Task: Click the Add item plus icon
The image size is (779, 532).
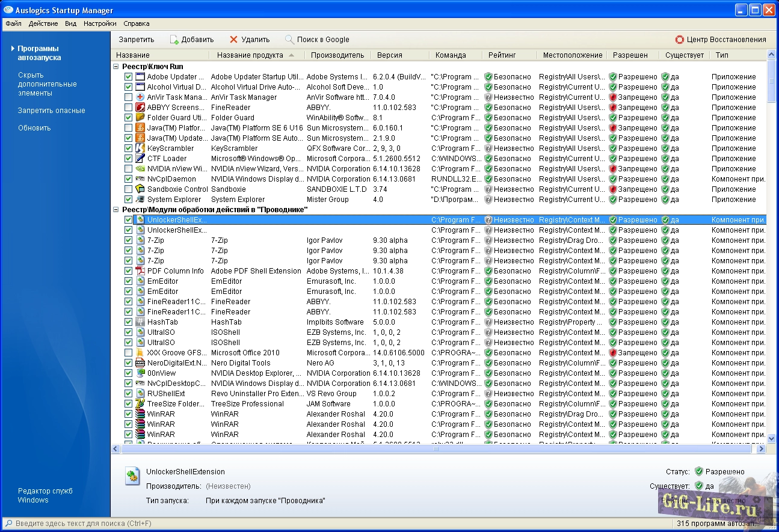Action: tap(174, 40)
